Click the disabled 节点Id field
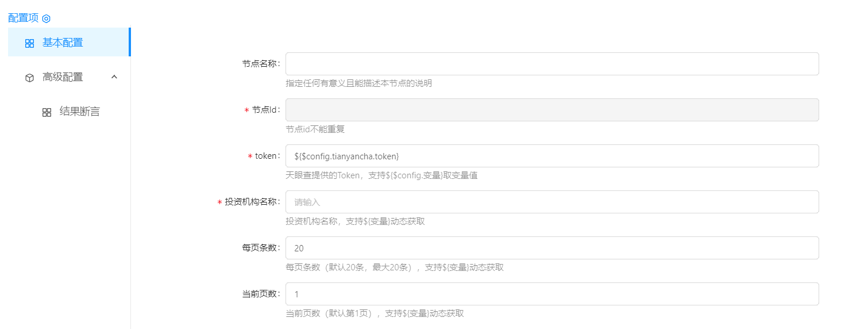 coord(551,110)
